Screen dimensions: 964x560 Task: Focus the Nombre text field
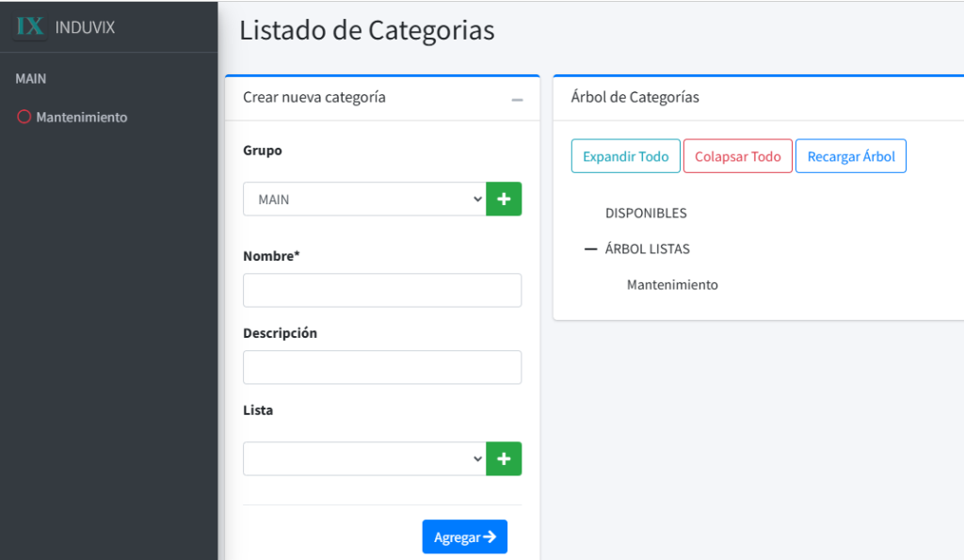(x=381, y=291)
